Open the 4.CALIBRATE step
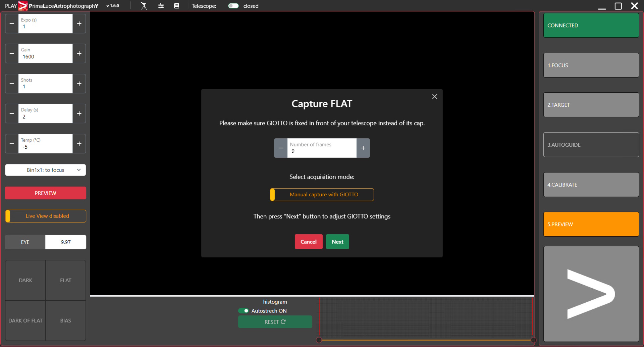Viewport: 644px width, 347px height. pyautogui.click(x=591, y=185)
